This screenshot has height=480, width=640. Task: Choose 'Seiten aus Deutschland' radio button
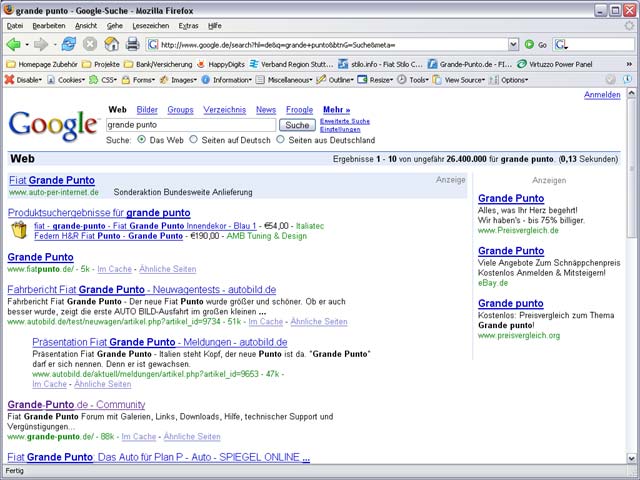click(280, 140)
